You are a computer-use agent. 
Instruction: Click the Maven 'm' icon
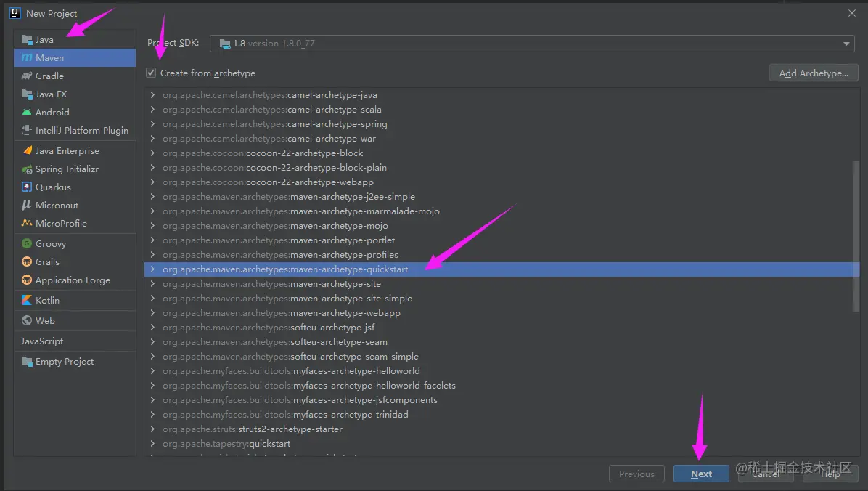[x=27, y=57]
